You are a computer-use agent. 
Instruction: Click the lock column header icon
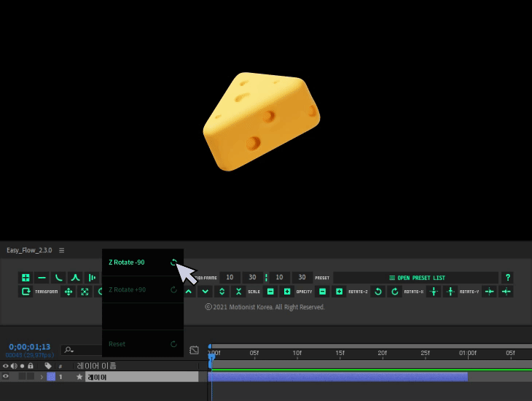pyautogui.click(x=31, y=366)
